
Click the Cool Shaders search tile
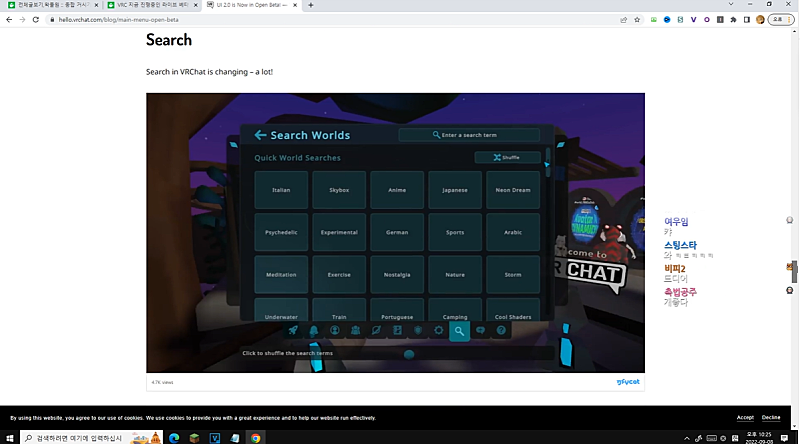pyautogui.click(x=513, y=310)
